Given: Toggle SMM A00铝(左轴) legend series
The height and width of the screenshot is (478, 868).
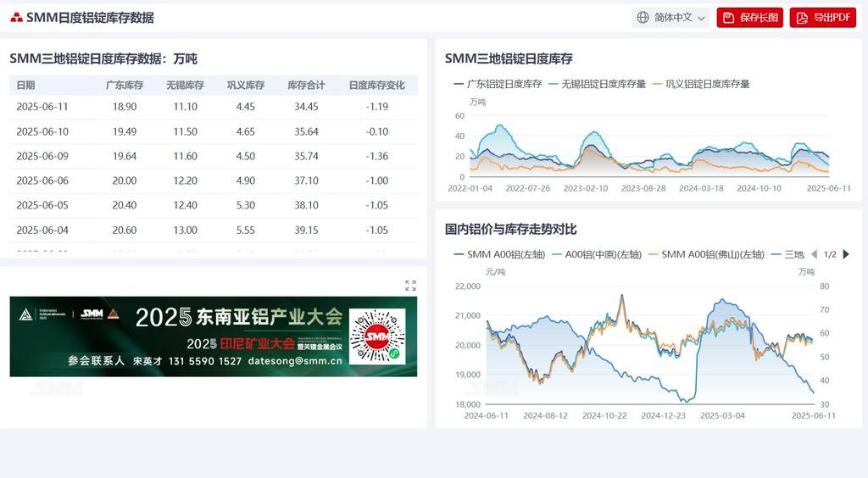Looking at the screenshot, I should pos(499,254).
